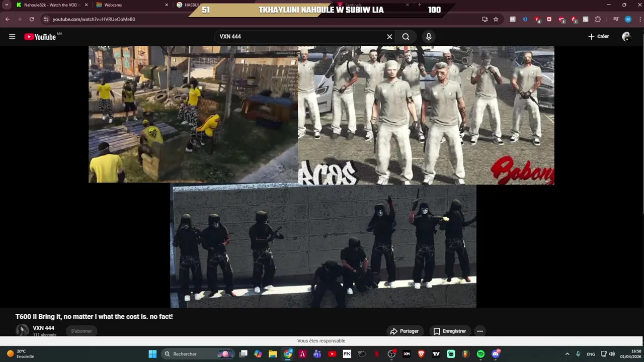Go back with the browser back arrow

[8, 19]
